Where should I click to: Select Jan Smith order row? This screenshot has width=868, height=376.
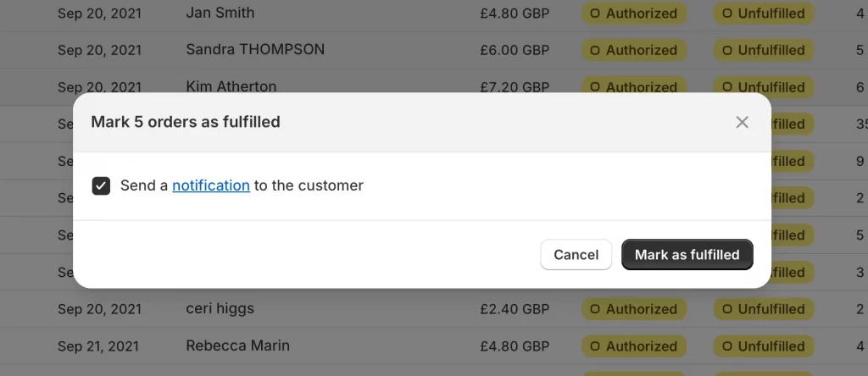tap(434, 13)
